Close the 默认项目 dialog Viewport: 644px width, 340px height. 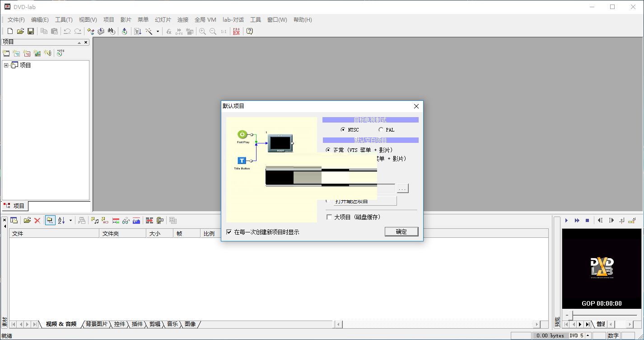click(416, 106)
